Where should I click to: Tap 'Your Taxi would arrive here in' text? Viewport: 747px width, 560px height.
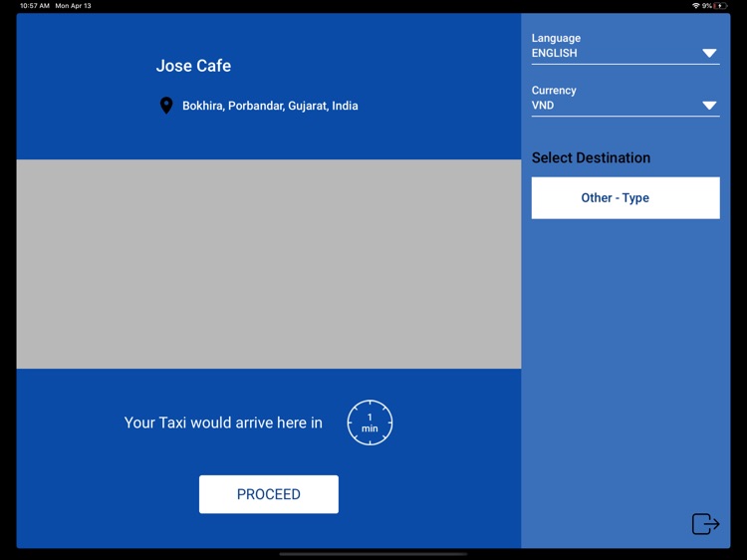(223, 422)
